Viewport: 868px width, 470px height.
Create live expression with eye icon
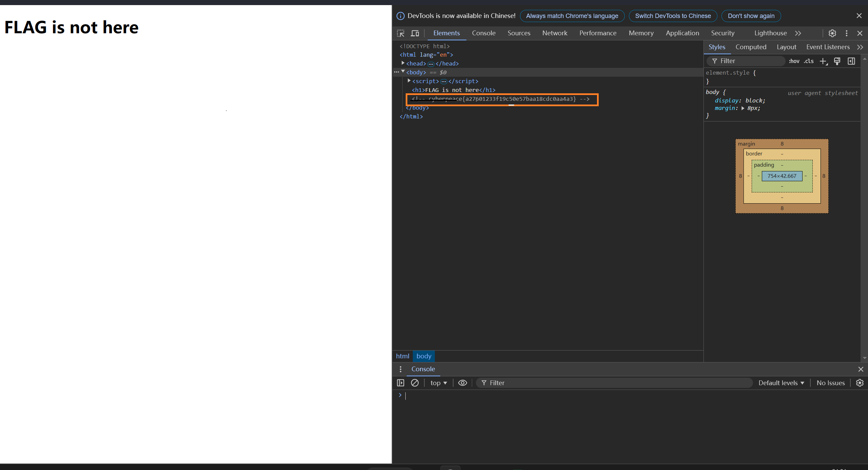click(463, 383)
